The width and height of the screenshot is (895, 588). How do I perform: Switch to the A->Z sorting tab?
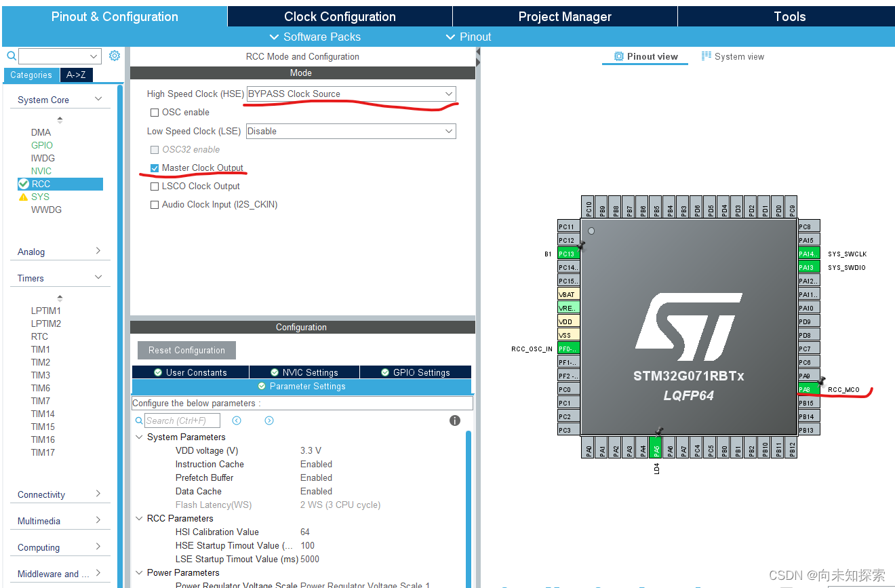click(76, 75)
